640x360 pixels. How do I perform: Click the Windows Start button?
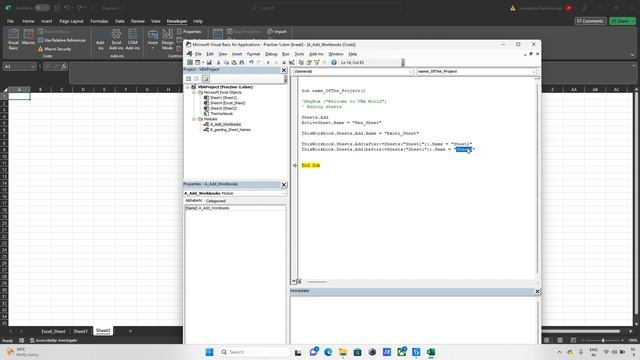click(x=209, y=352)
